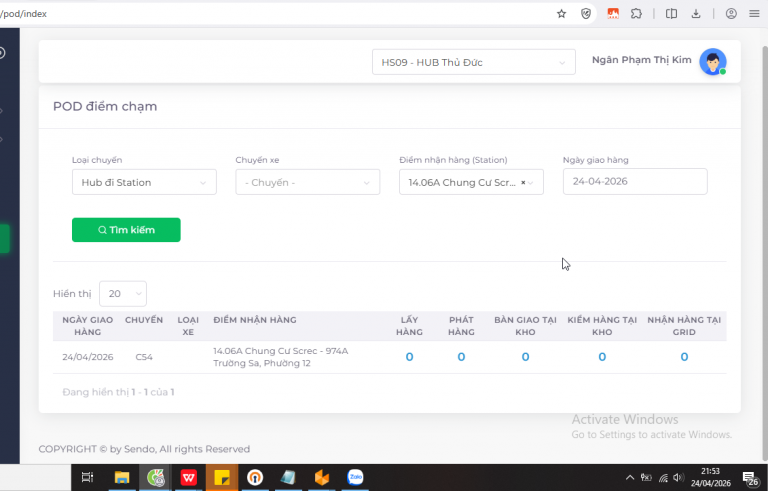Screen dimensions: 768x491
Task: Click the green Tìm kiếm search button
Action: (x=126, y=230)
